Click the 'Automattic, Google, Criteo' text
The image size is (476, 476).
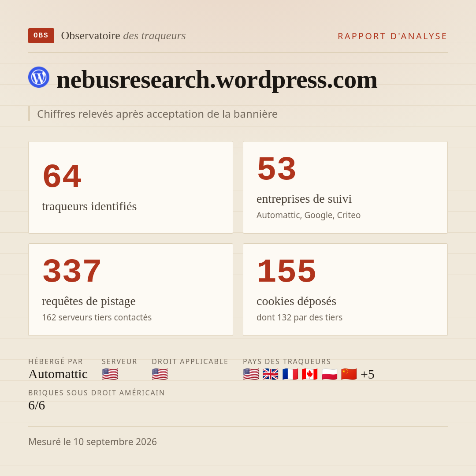pos(309,215)
